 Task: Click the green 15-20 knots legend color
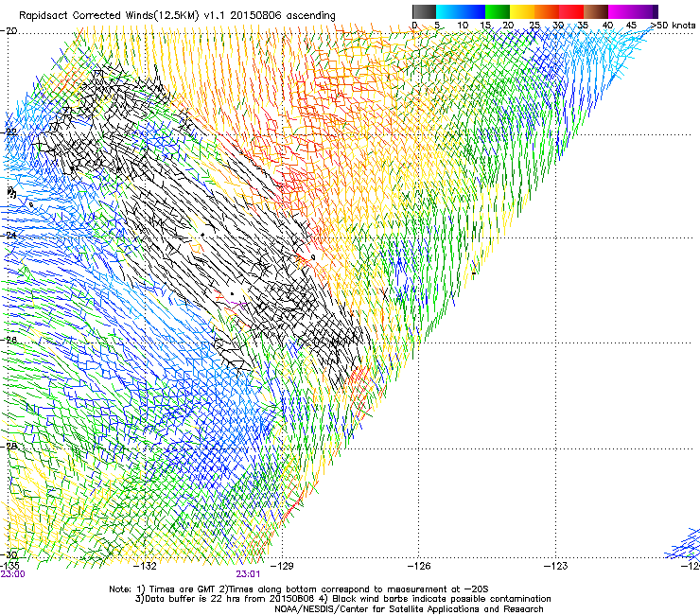point(498,11)
